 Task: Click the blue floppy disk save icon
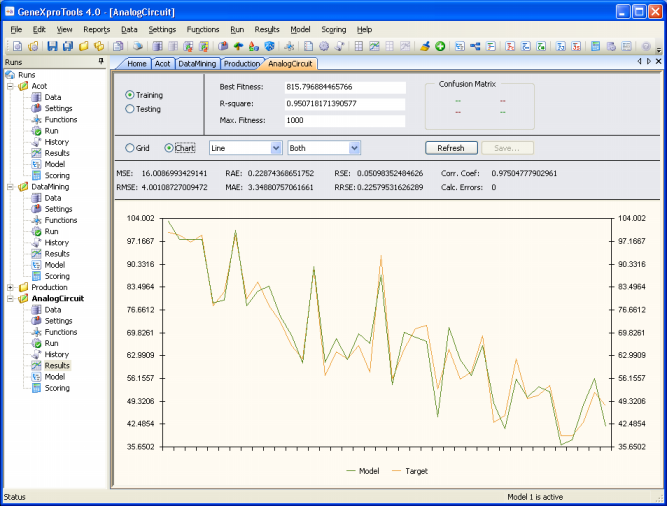[x=52, y=46]
